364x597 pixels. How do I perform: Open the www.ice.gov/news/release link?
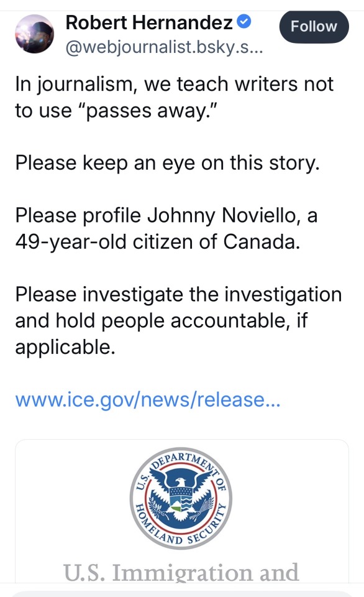148,400
